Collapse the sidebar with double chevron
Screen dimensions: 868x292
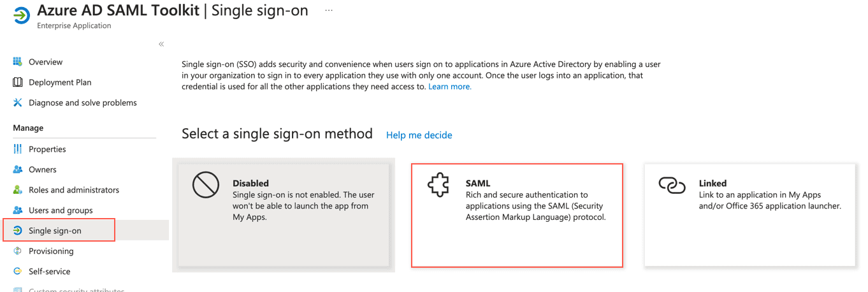pyautogui.click(x=161, y=44)
